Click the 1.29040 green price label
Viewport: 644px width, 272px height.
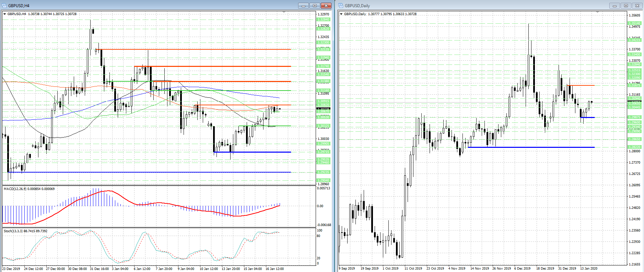point(323,180)
